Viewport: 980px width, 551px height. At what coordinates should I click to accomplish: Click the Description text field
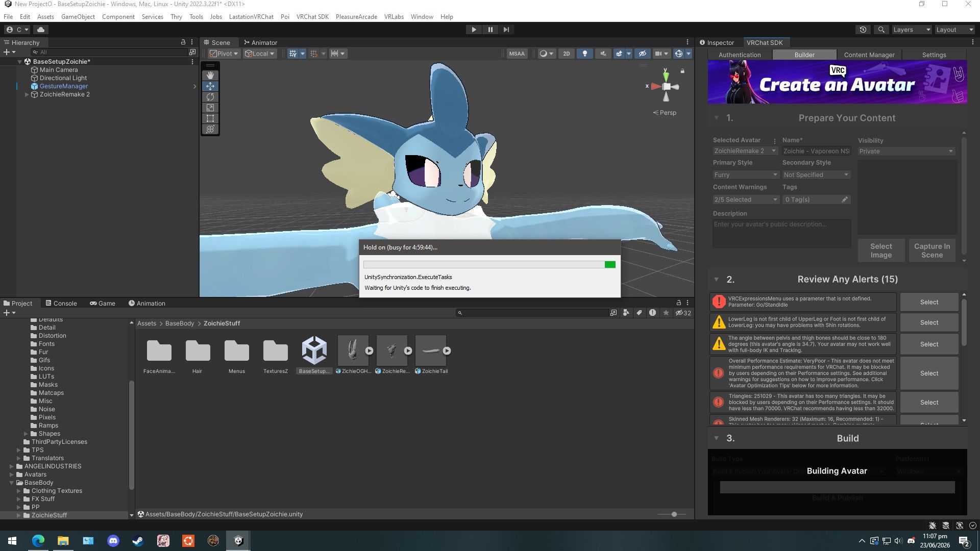(x=781, y=233)
